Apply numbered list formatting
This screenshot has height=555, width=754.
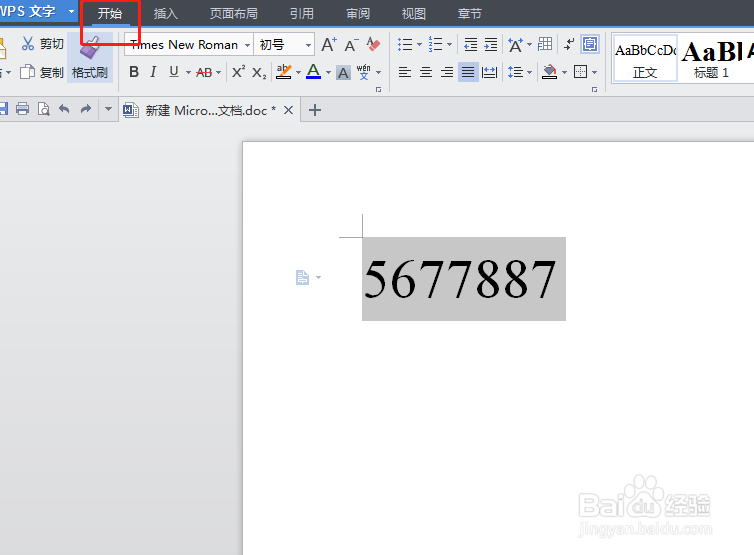(435, 44)
